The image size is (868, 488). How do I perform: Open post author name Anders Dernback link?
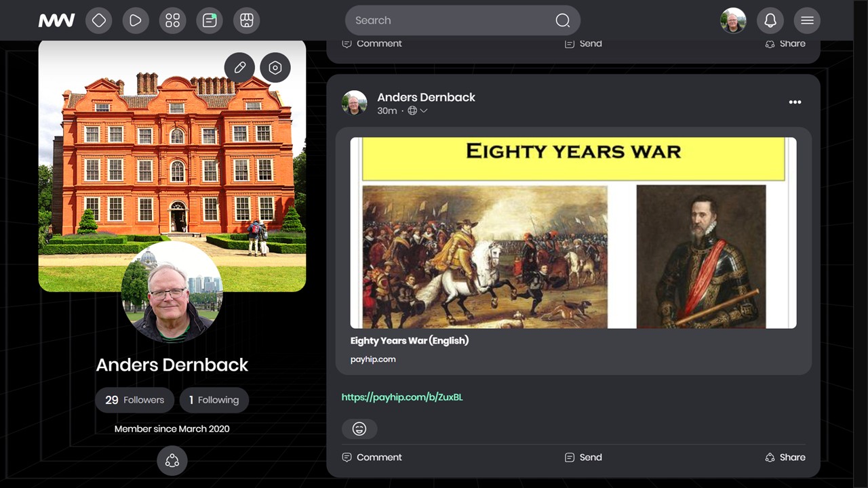[x=427, y=97]
